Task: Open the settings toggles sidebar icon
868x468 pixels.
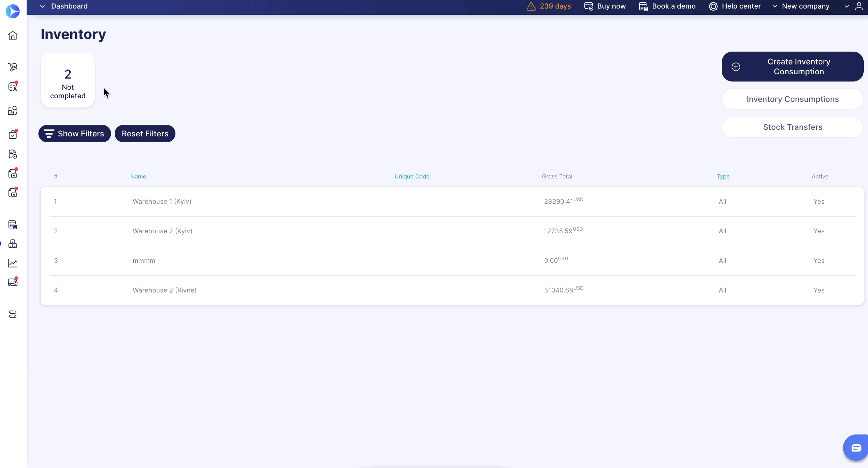Action: (x=13, y=314)
